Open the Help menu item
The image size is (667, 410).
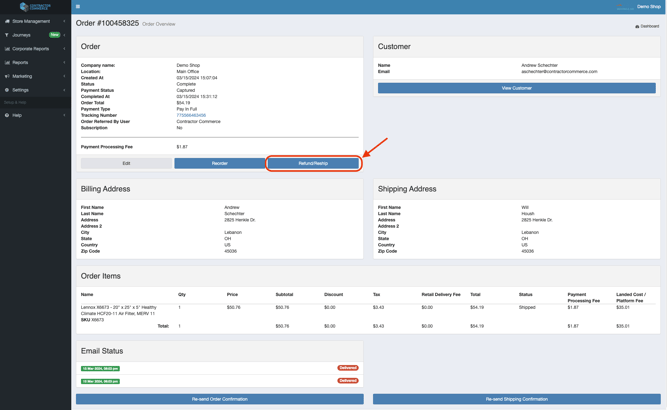35,115
